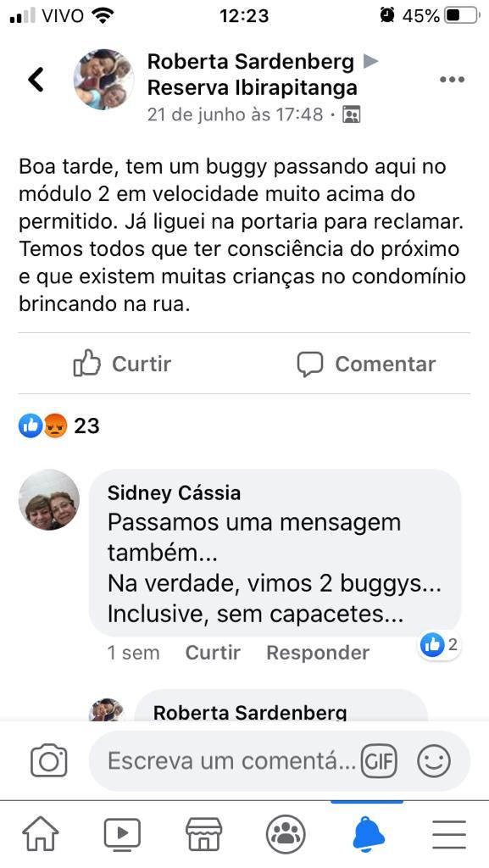
Task: Like the post with Curtir button
Action: click(122, 364)
